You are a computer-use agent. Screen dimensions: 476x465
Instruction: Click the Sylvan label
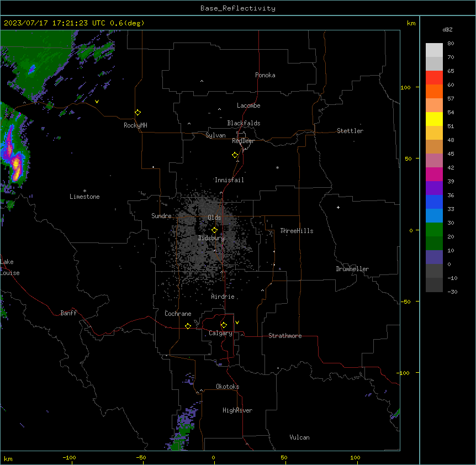(x=215, y=135)
